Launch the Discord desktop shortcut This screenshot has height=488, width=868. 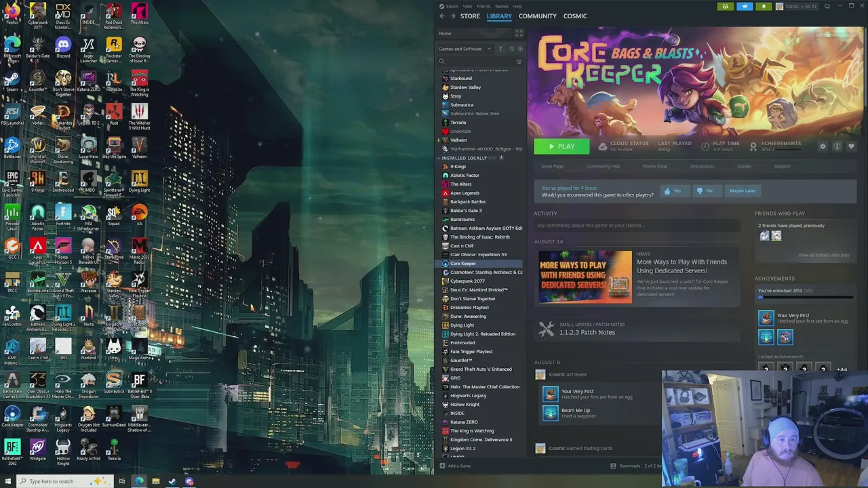coord(63,47)
